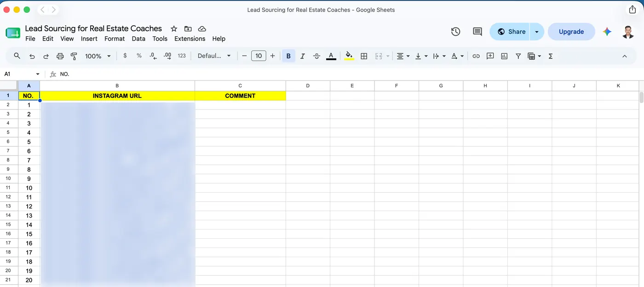644x287 pixels.
Task: Go back with browser back arrow
Action: coord(42,10)
